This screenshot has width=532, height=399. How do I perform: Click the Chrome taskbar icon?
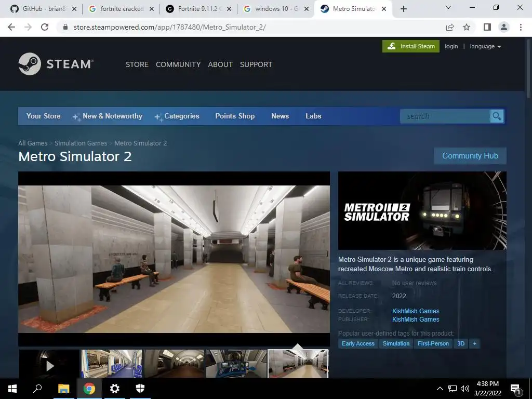click(89, 389)
